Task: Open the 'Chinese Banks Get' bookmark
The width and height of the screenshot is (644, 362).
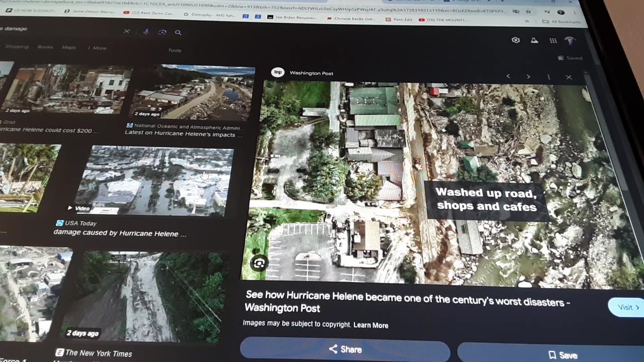Action: tap(351, 19)
